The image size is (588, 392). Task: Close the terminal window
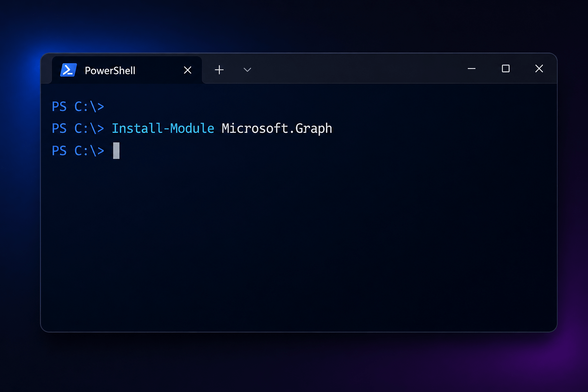(539, 69)
